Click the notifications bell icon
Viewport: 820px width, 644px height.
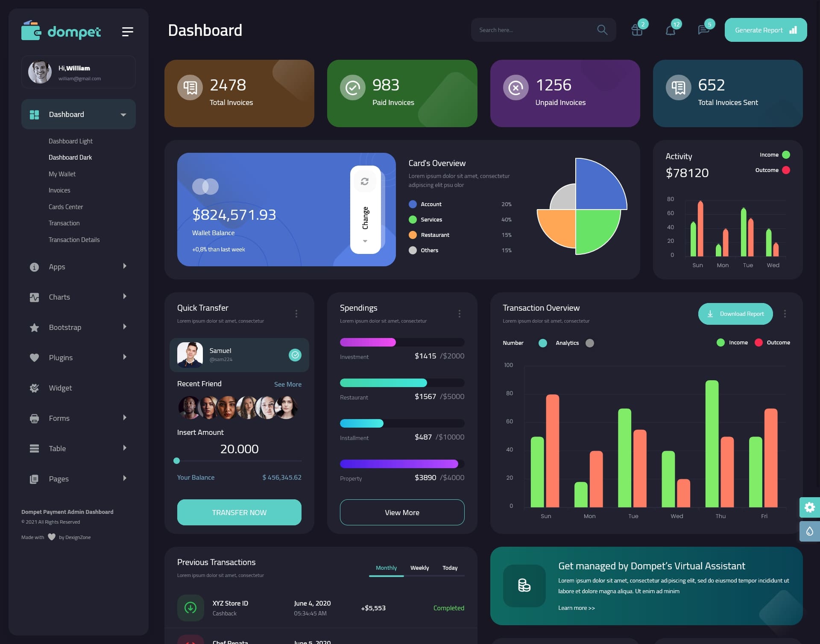coord(670,30)
